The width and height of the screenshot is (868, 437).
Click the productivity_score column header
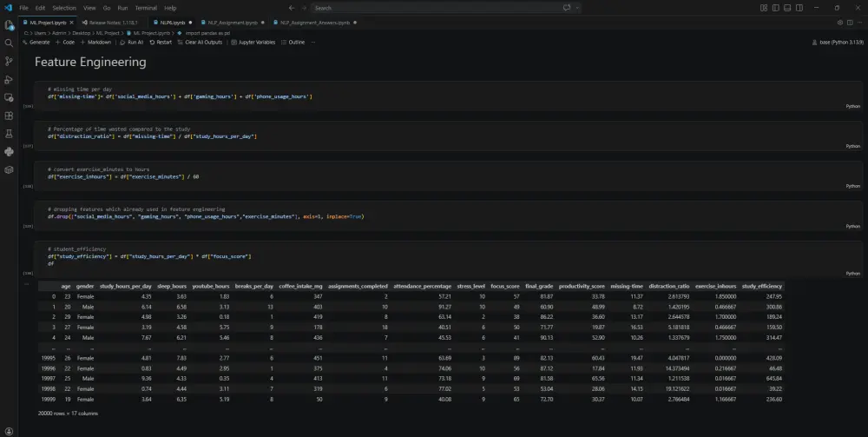582,287
